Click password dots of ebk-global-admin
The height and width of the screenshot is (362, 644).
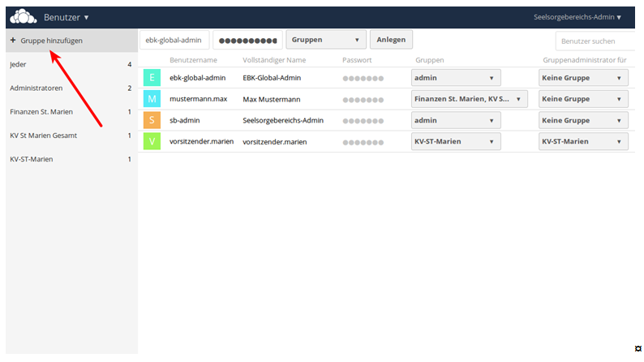[363, 79]
